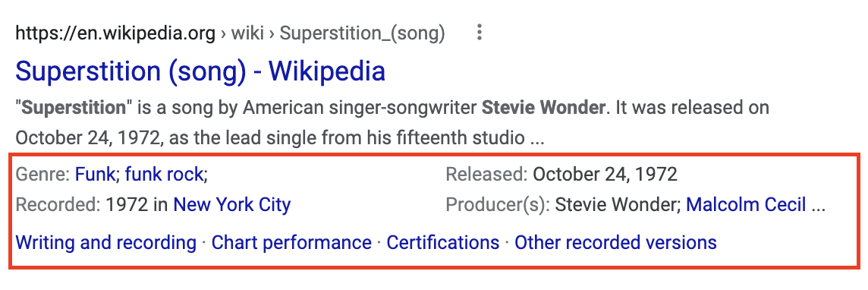Click the wiki breadcrumb segment
Screen dimensions: 868x290
click(x=247, y=33)
